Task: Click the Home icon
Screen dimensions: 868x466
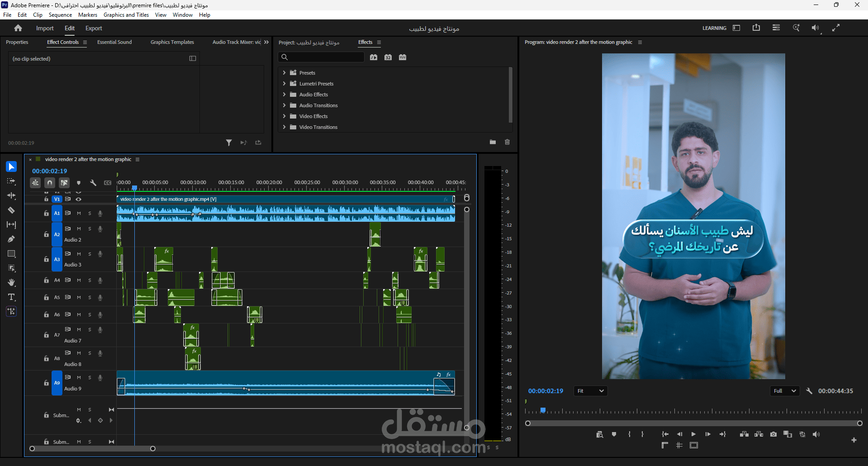Action: [18, 28]
